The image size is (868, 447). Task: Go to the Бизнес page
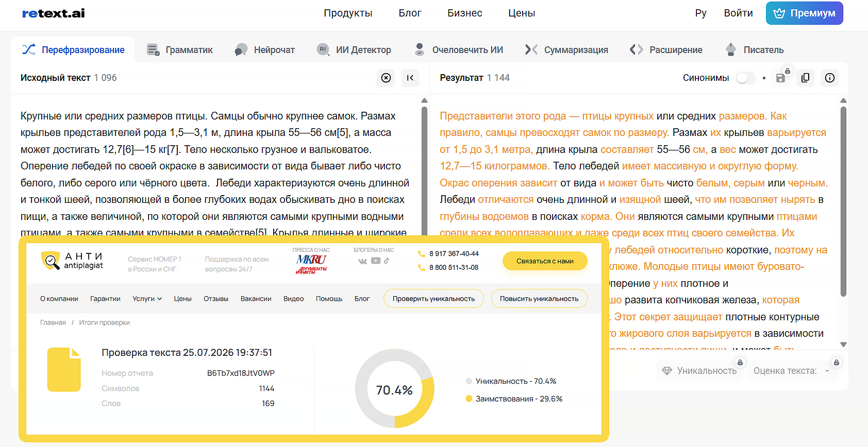point(465,13)
